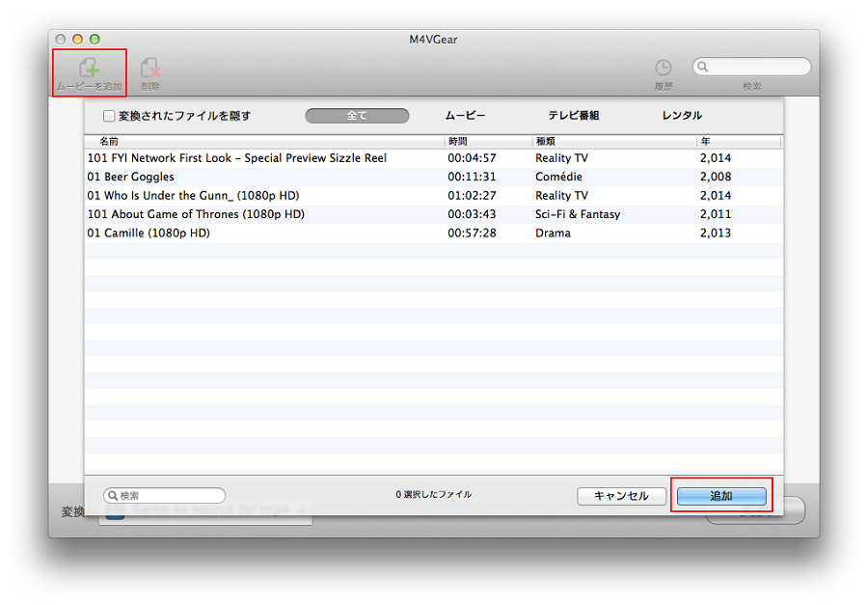
Task: Open the History (履歴) clock icon
Action: click(x=663, y=68)
